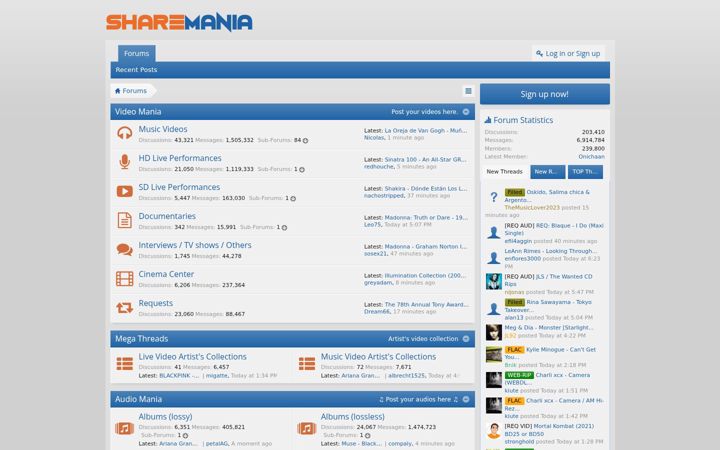Switch to the New R... tab
Viewport: 720px width, 450px height.
[x=547, y=172]
